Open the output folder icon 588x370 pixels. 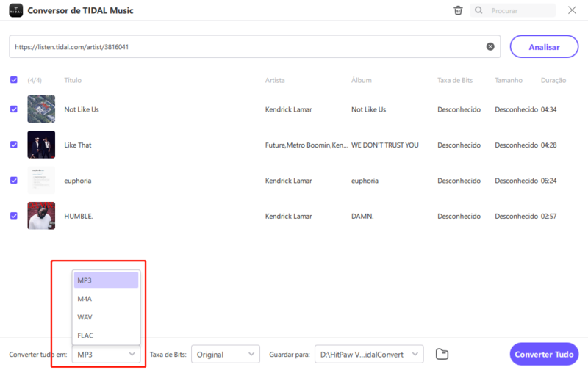[442, 354]
